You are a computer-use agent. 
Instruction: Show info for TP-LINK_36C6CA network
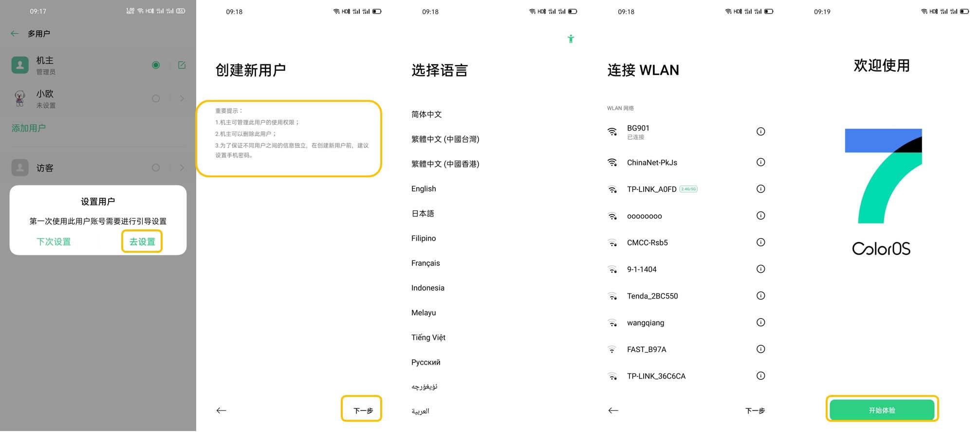(x=760, y=376)
